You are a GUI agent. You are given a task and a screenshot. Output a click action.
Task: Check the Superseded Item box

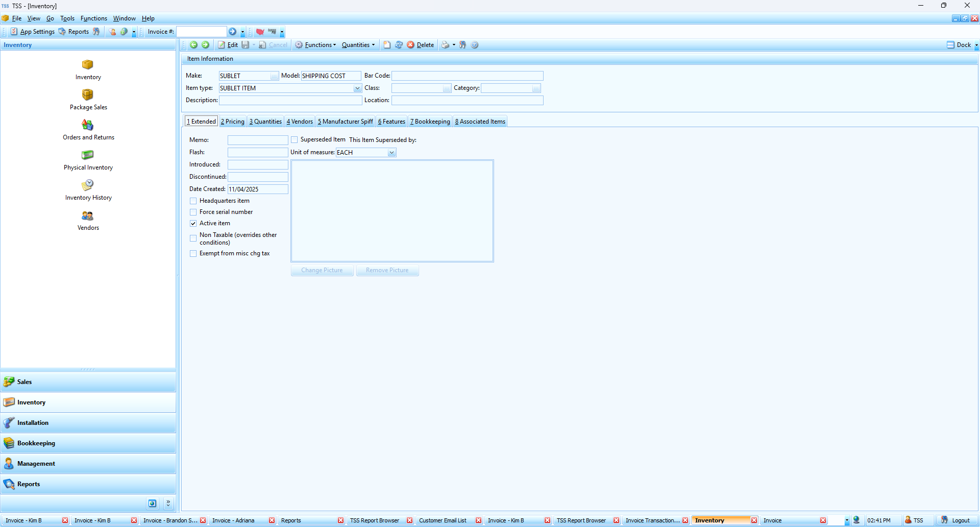295,140
